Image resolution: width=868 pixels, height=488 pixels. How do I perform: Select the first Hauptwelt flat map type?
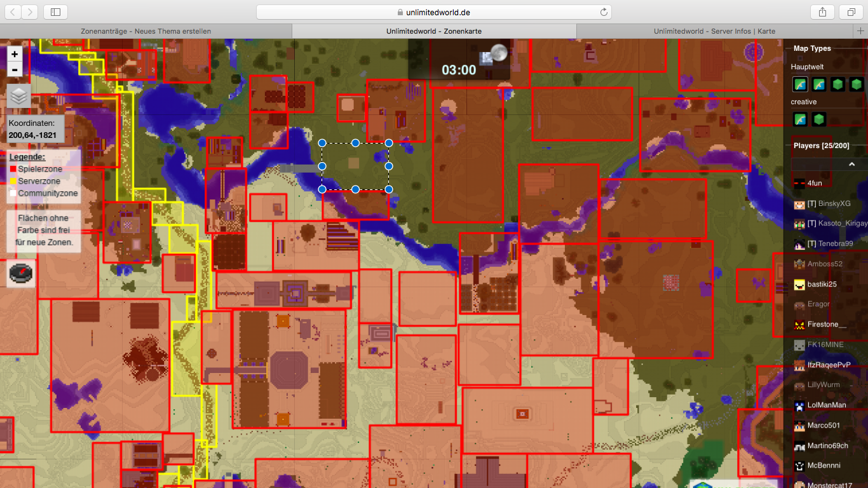coord(800,84)
